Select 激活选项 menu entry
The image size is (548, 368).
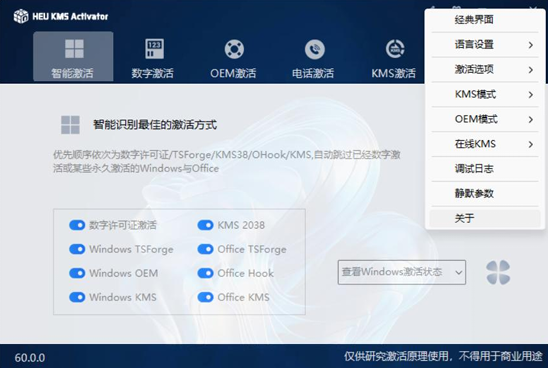tap(485, 70)
